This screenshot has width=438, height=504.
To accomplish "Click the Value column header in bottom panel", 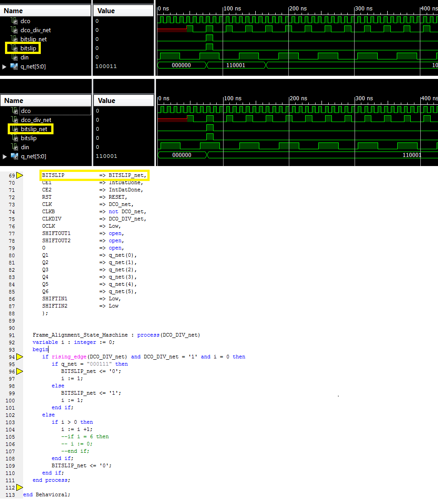I will pos(124,100).
